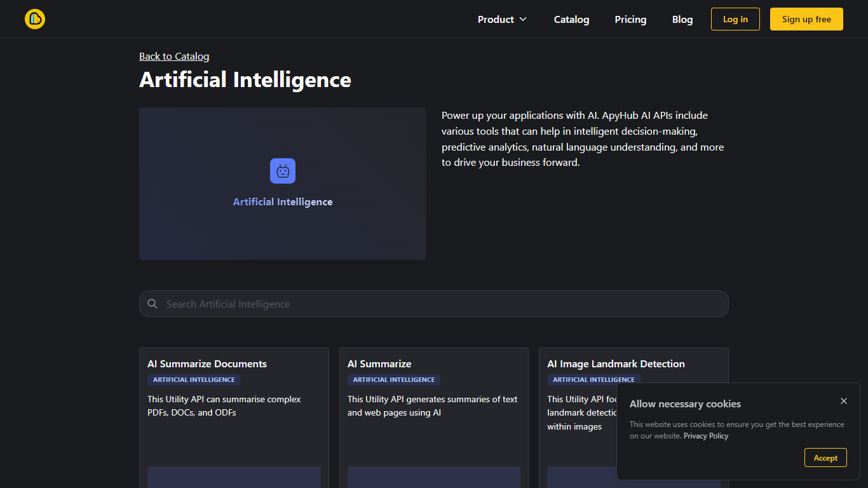Click the Log in button
Viewport: 868px width, 488px height.
tap(735, 19)
